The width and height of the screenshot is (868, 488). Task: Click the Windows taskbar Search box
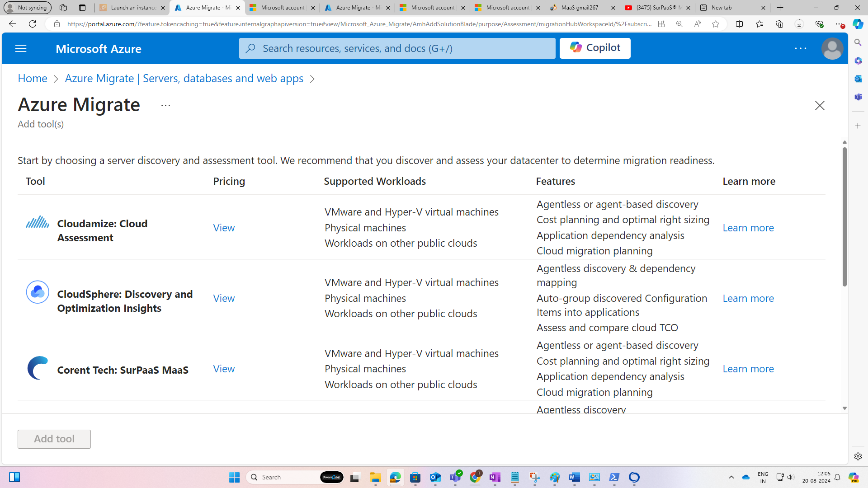295,477
